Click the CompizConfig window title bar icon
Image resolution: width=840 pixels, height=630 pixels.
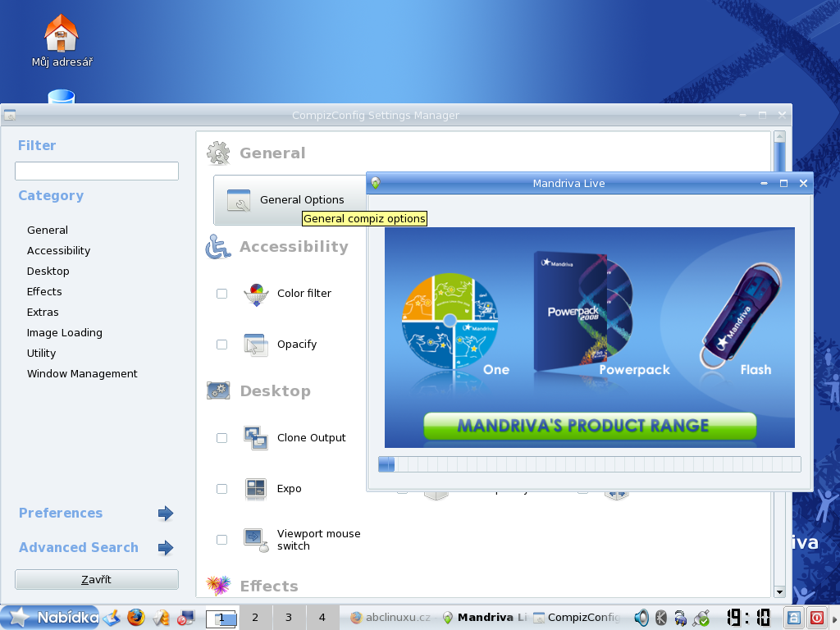pyautogui.click(x=10, y=115)
